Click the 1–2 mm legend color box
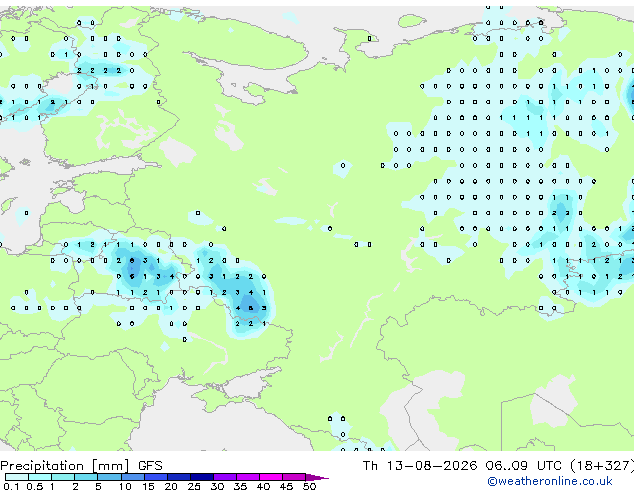The height and width of the screenshot is (490, 634). point(63,477)
